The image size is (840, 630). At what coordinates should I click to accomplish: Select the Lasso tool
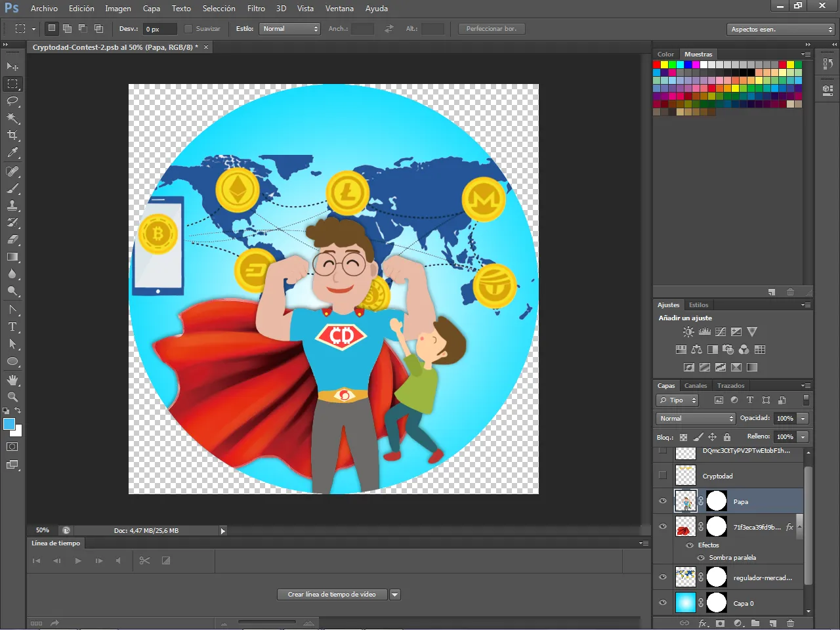click(x=12, y=101)
